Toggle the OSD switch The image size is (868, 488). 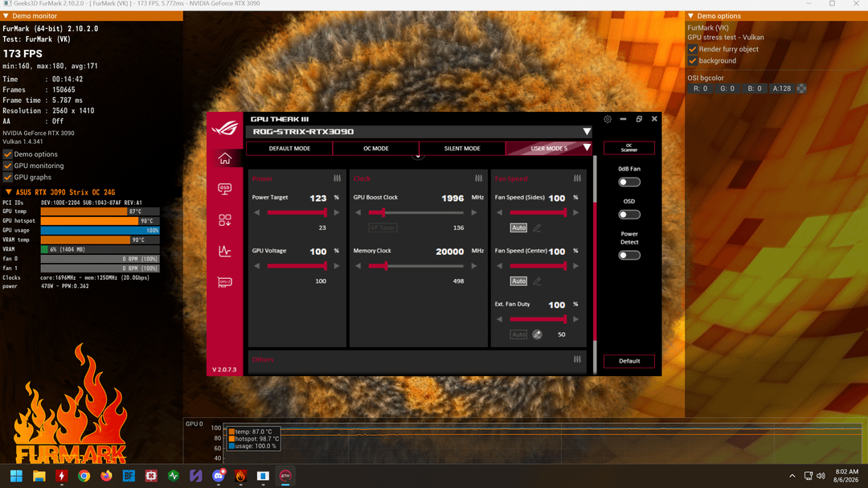[629, 215]
